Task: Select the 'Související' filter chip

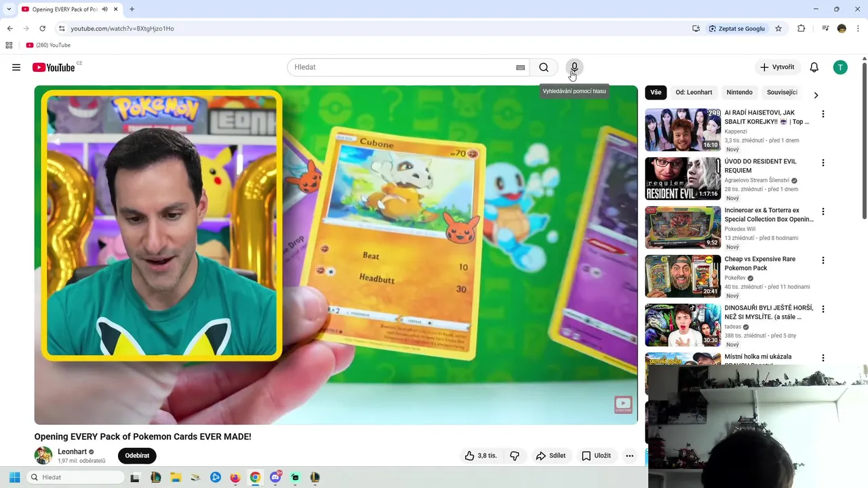Action: point(782,92)
